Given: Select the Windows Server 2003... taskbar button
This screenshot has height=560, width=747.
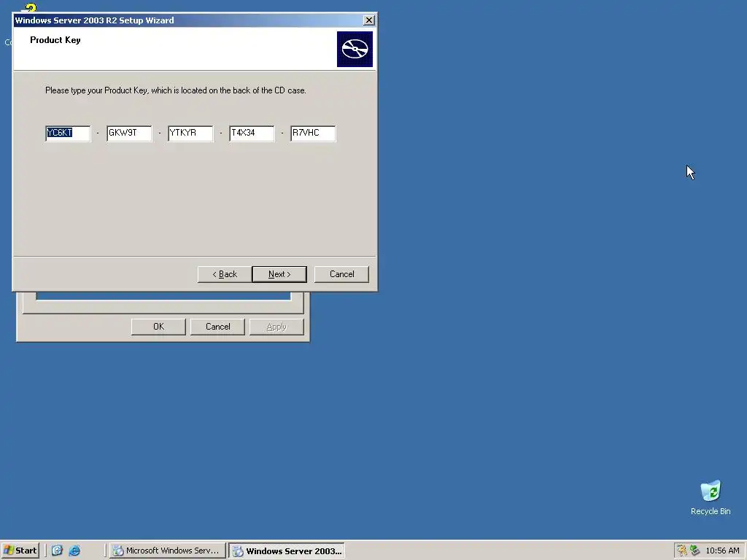Looking at the screenshot, I should (286, 551).
